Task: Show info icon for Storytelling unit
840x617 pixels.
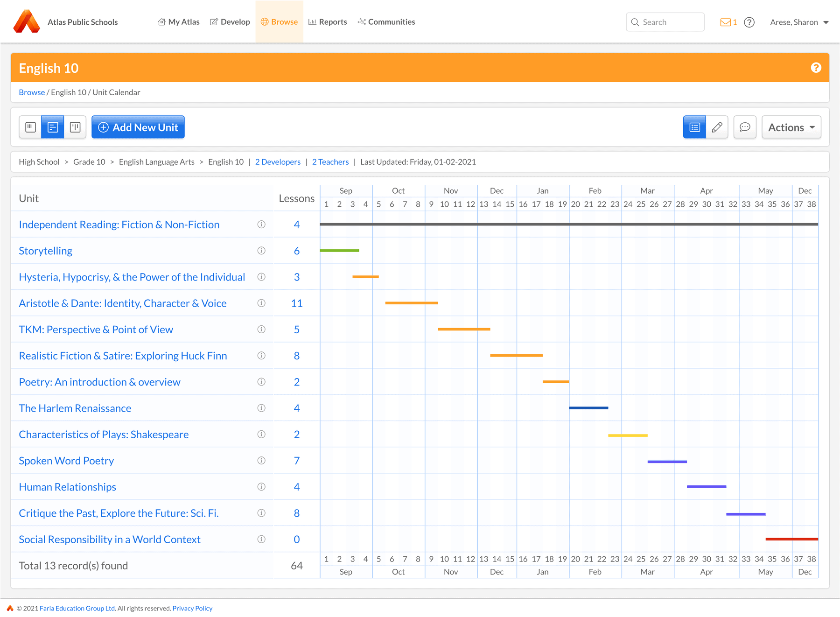Action: pos(261,251)
